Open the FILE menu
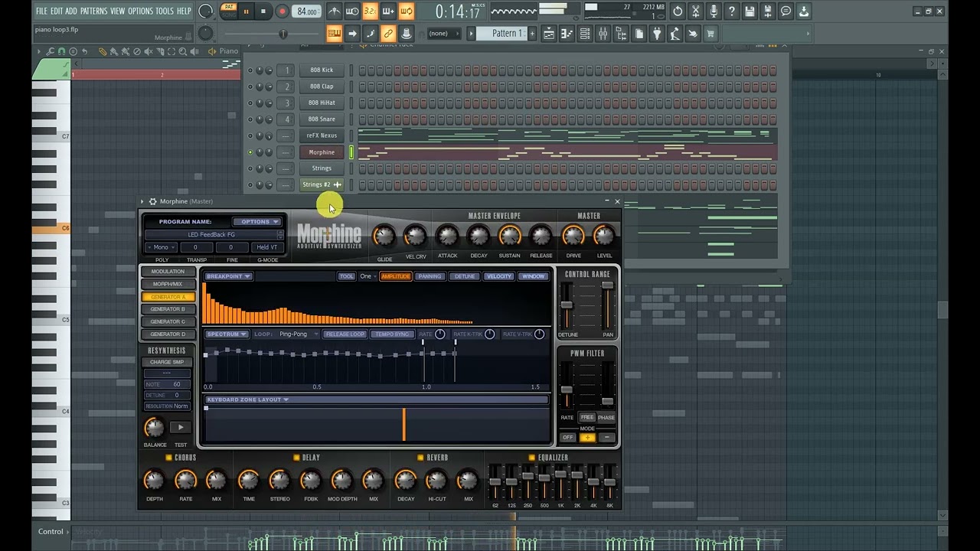Image resolution: width=980 pixels, height=551 pixels. [x=41, y=11]
